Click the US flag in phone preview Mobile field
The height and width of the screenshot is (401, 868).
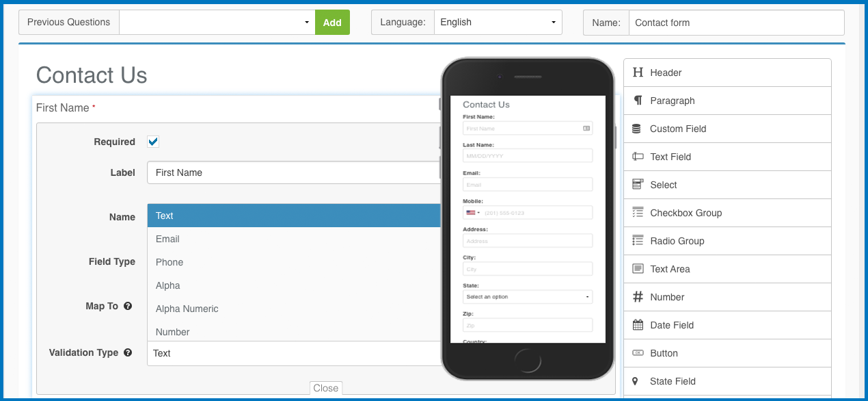(470, 213)
